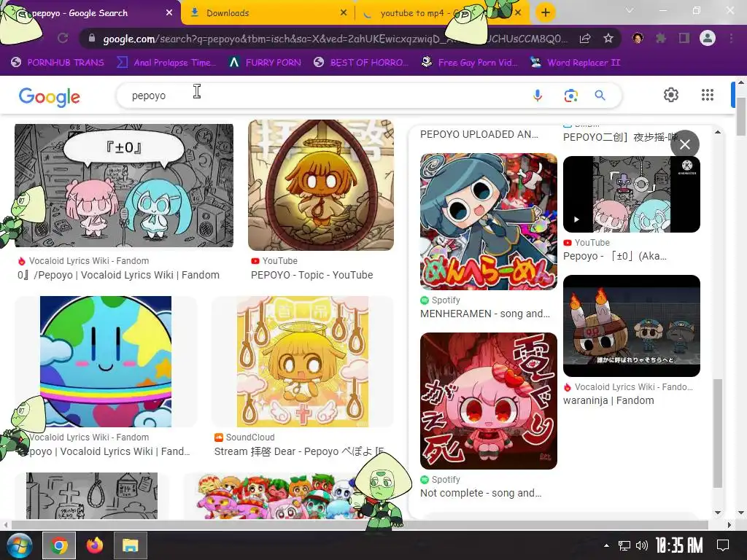Click the horizontal scrollbar track
This screenshot has height=560, width=747.
360,525
